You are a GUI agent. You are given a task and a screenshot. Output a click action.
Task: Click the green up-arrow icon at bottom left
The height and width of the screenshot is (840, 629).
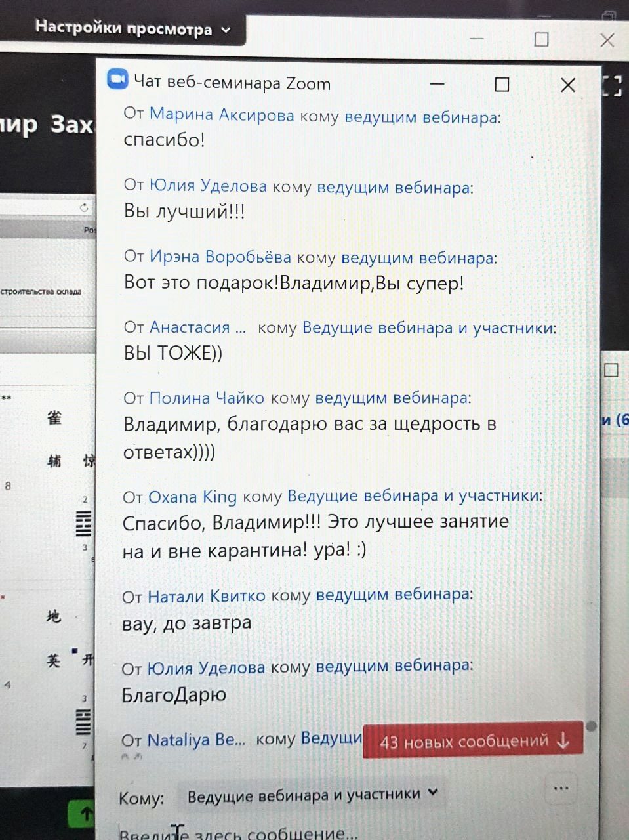pyautogui.click(x=85, y=814)
